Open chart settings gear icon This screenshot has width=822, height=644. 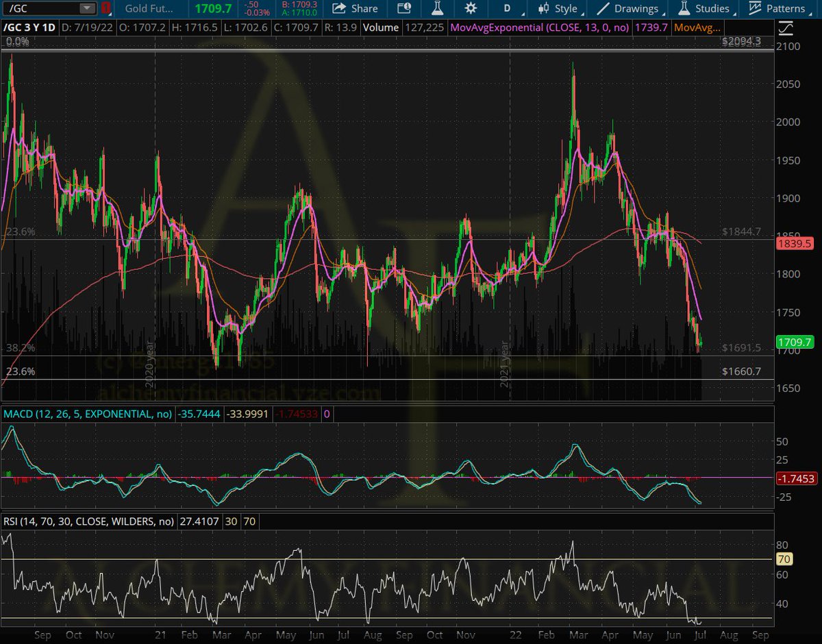pos(470,9)
